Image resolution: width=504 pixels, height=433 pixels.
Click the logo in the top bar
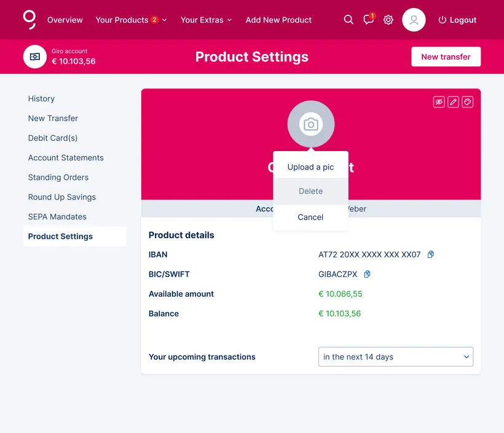pyautogui.click(x=30, y=19)
